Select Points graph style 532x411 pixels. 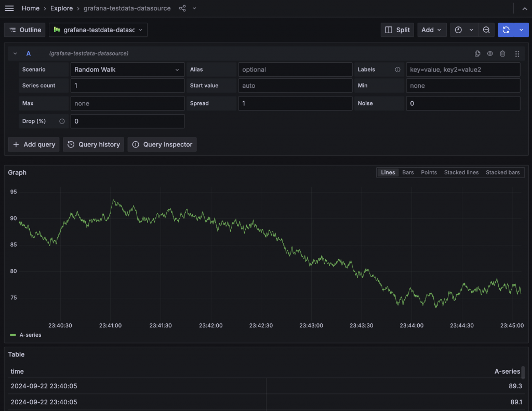pyautogui.click(x=429, y=172)
